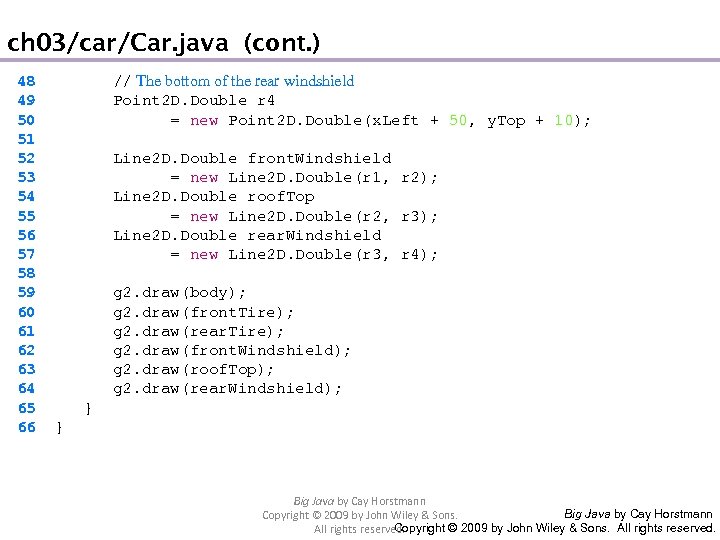
Task: Click line number 60
Action: [26, 312]
